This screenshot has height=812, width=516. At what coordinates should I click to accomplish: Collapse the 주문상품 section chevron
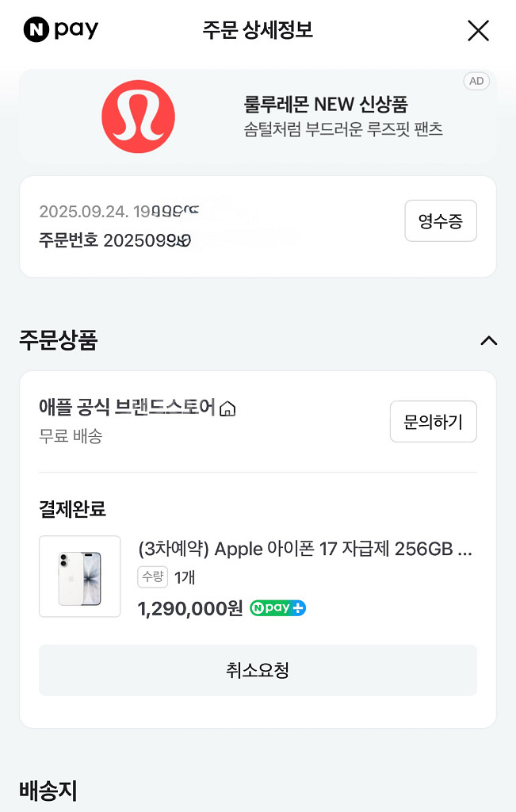coord(489,341)
